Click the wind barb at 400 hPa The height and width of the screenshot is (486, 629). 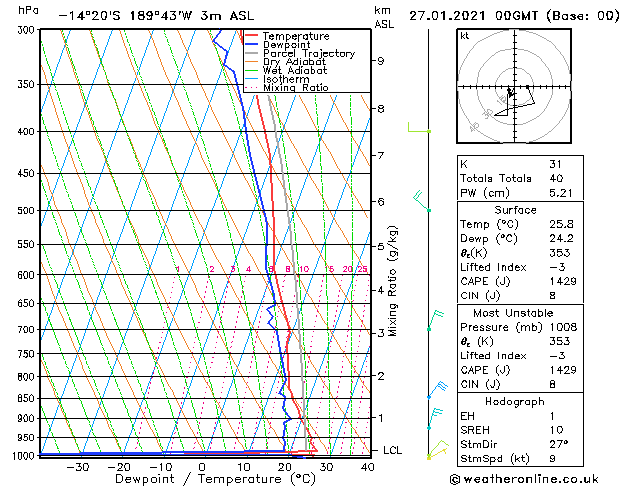click(x=419, y=128)
